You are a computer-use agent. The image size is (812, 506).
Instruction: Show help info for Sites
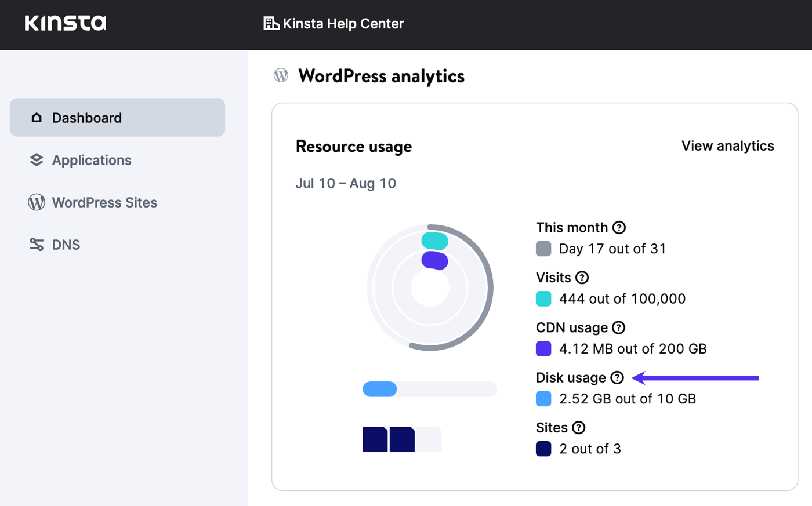(x=578, y=428)
